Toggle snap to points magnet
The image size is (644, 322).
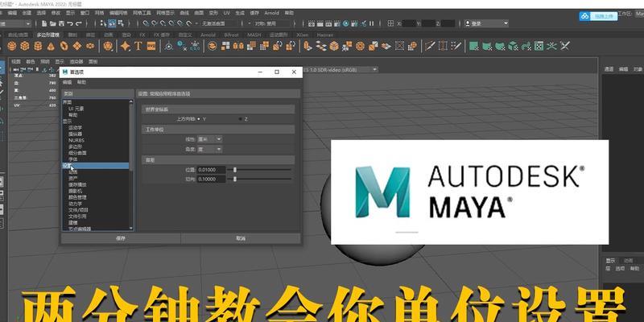(x=163, y=24)
